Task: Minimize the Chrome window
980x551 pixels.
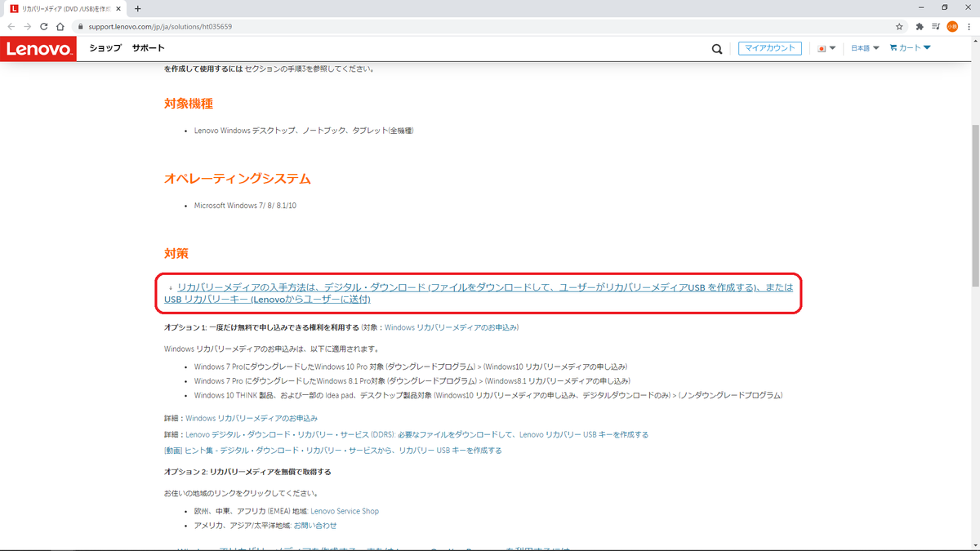Action: point(921,7)
